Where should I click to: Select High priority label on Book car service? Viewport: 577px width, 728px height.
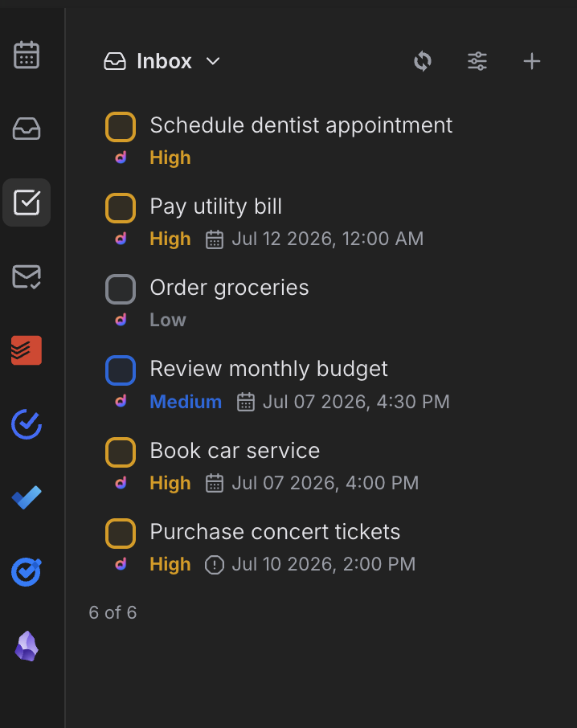pyautogui.click(x=170, y=483)
